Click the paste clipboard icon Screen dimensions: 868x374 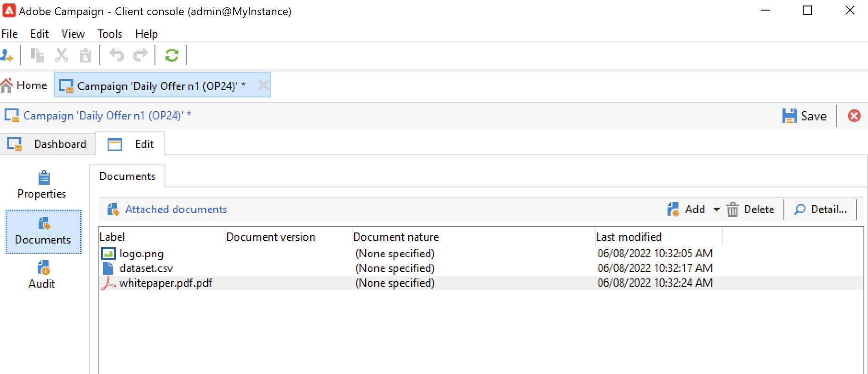click(86, 55)
